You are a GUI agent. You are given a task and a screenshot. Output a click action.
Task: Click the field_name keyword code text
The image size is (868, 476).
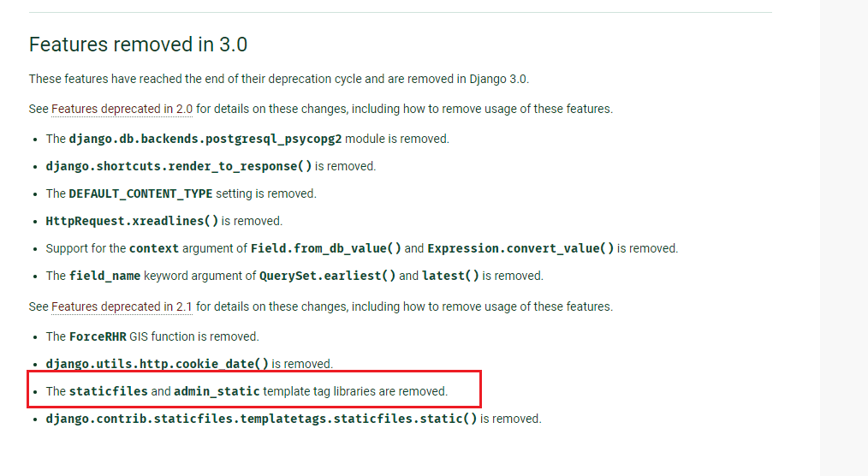click(104, 277)
